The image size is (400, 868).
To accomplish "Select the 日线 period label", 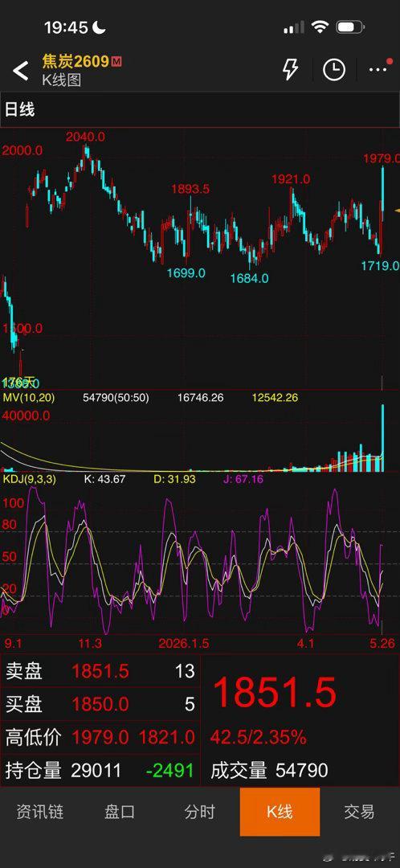I will (x=19, y=109).
